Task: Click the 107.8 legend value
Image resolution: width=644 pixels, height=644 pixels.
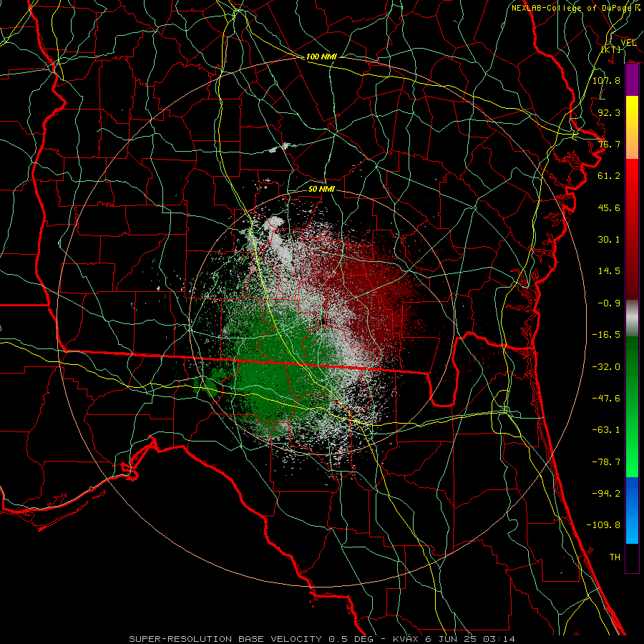Action: 606,80
